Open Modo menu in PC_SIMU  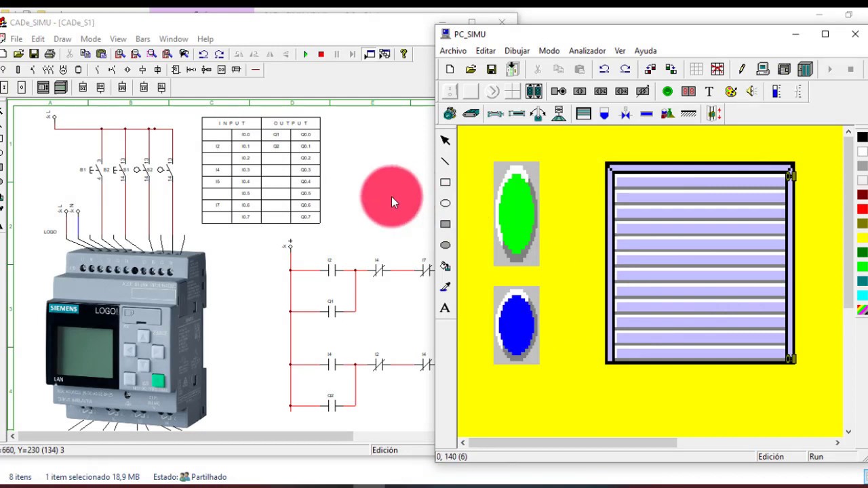click(x=549, y=51)
